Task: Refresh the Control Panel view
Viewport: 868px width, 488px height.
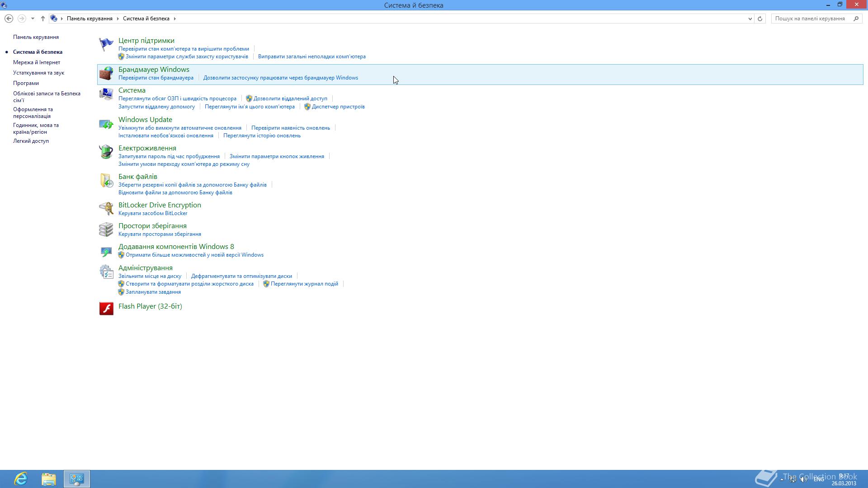Action: (760, 19)
